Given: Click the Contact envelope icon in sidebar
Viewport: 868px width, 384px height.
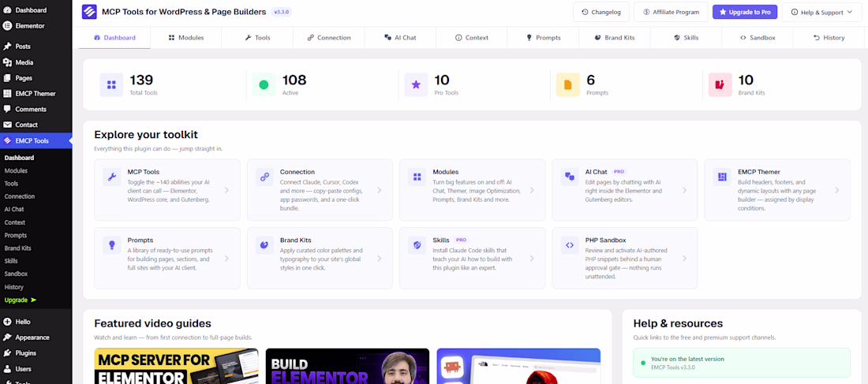Looking at the screenshot, I should [x=7, y=125].
